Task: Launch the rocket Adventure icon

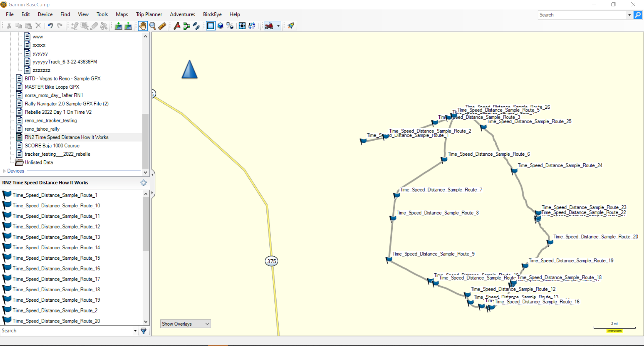Action: [x=291, y=26]
